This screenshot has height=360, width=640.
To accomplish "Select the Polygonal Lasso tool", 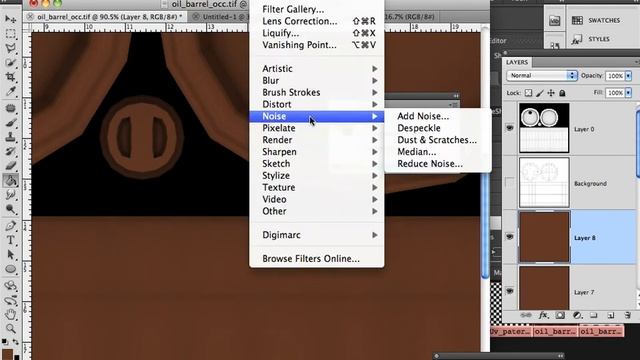I will click(11, 48).
